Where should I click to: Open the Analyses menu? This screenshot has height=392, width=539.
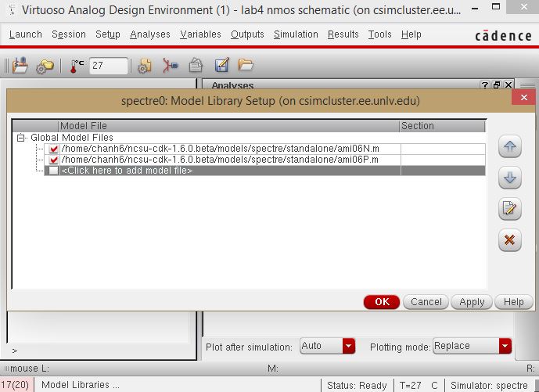[150, 34]
